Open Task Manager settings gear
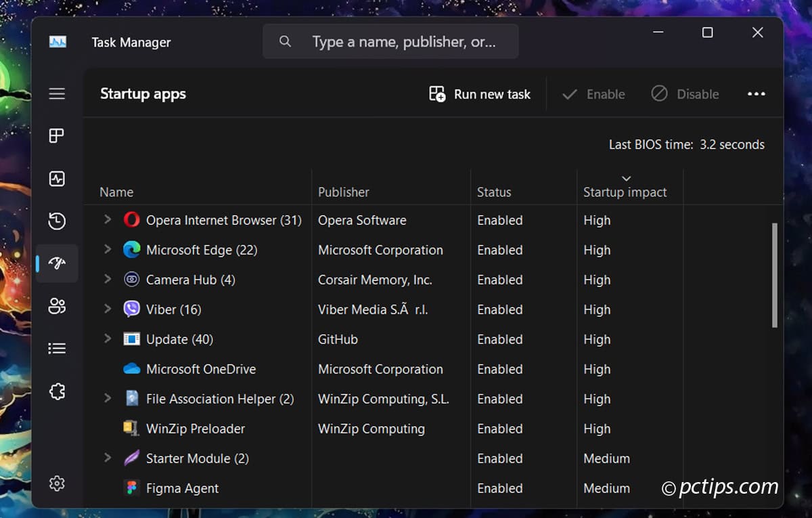 57,483
